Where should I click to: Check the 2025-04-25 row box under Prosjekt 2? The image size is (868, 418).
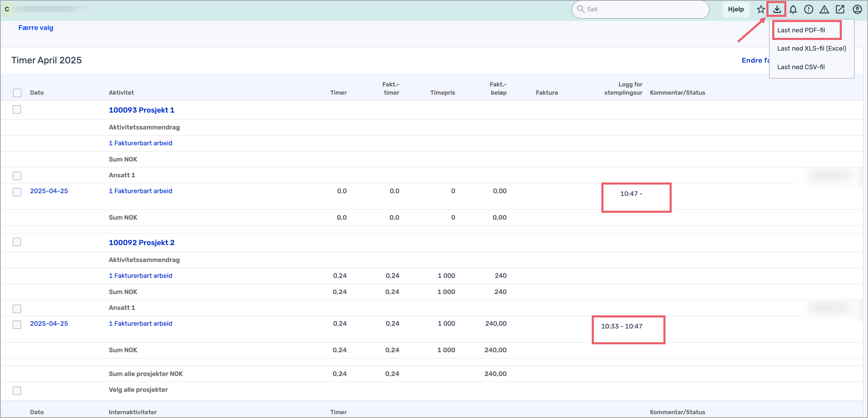coord(17,325)
